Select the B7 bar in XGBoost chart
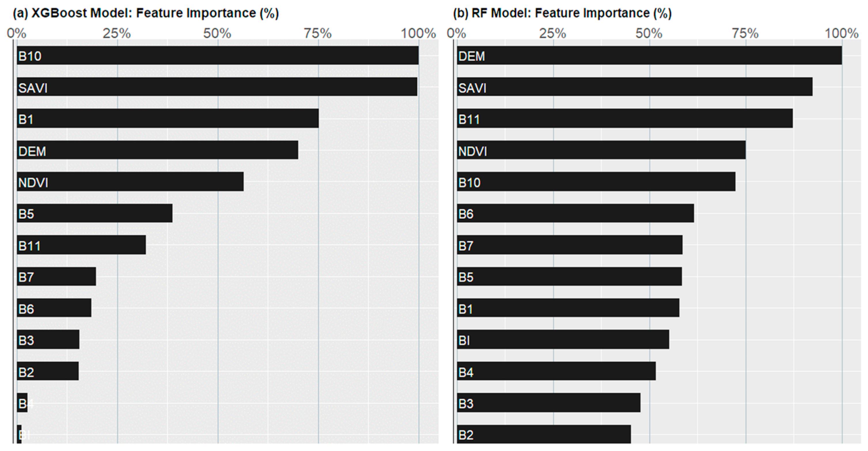868x451 pixels. pyautogui.click(x=56, y=277)
